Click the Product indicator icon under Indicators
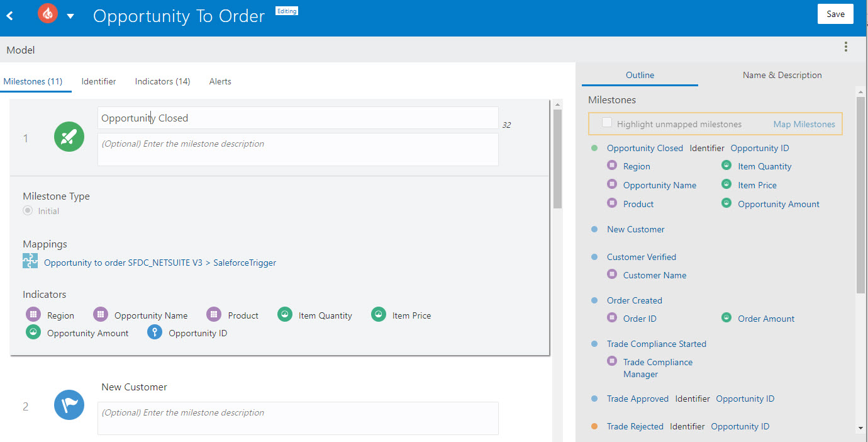This screenshot has width=868, height=442. point(214,315)
